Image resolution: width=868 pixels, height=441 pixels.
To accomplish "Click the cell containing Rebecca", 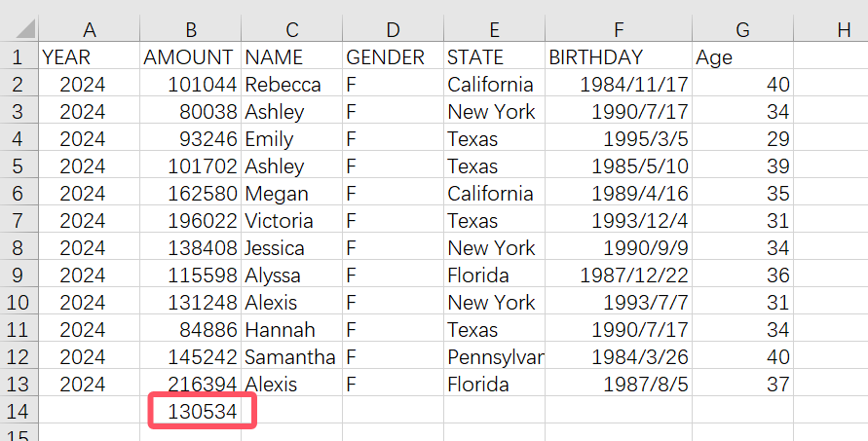I will coord(290,85).
